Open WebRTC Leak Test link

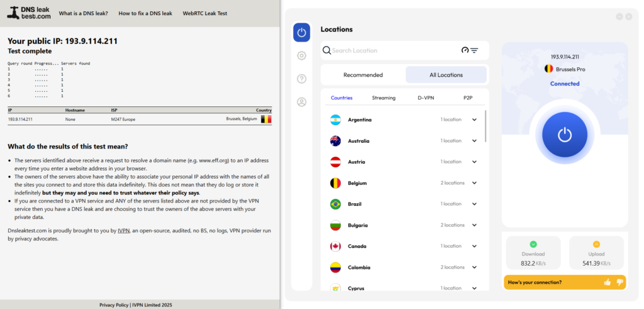[x=205, y=13]
